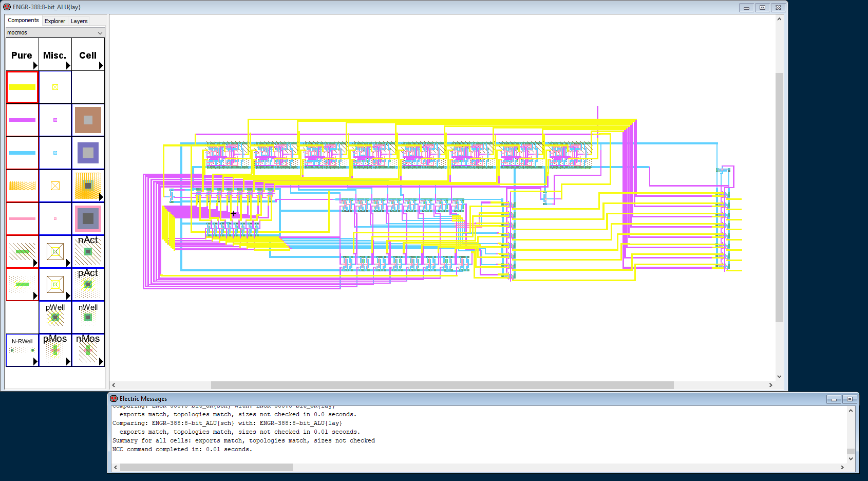Switch to the Explorer tab
Image resolution: width=868 pixels, height=481 pixels.
[x=55, y=21]
